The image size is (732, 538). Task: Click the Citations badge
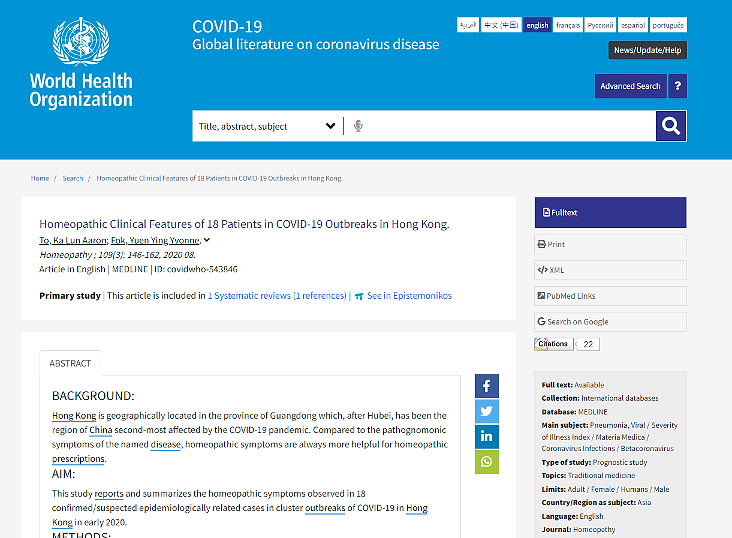point(554,344)
